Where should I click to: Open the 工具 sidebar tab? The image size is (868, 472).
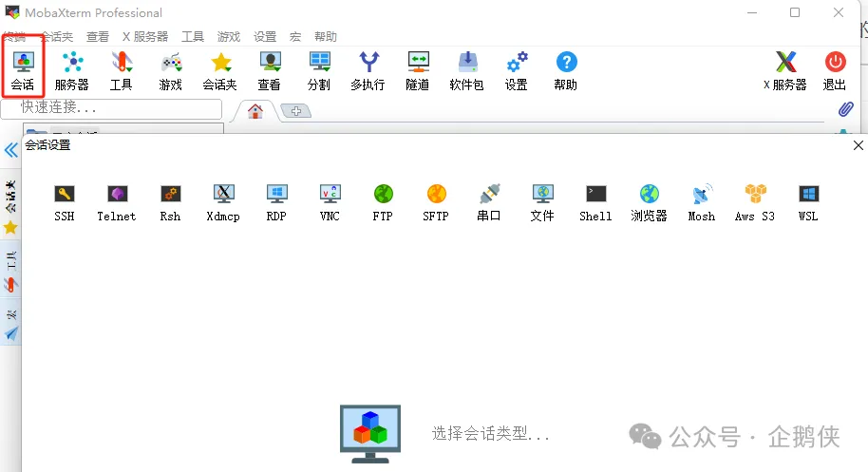pyautogui.click(x=10, y=271)
